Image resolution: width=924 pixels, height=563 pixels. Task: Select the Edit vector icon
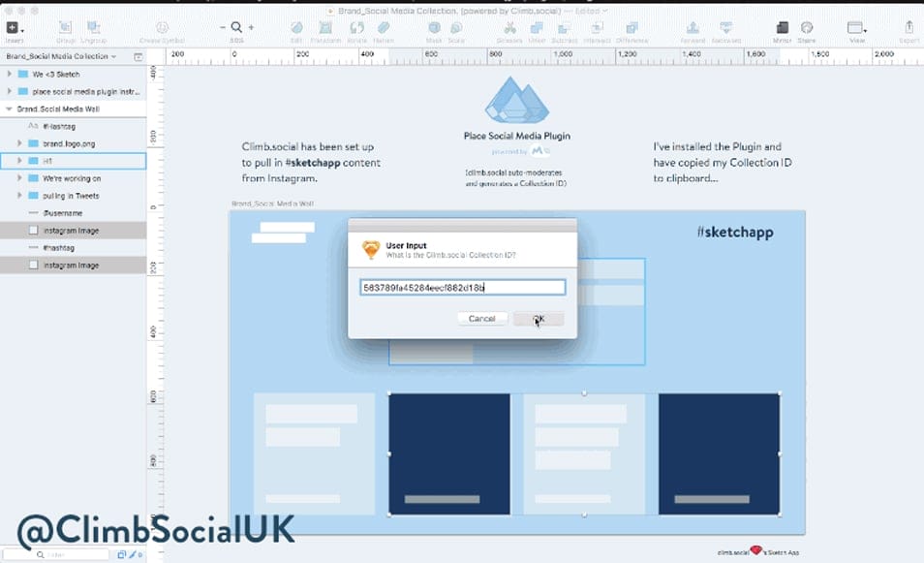tap(297, 27)
